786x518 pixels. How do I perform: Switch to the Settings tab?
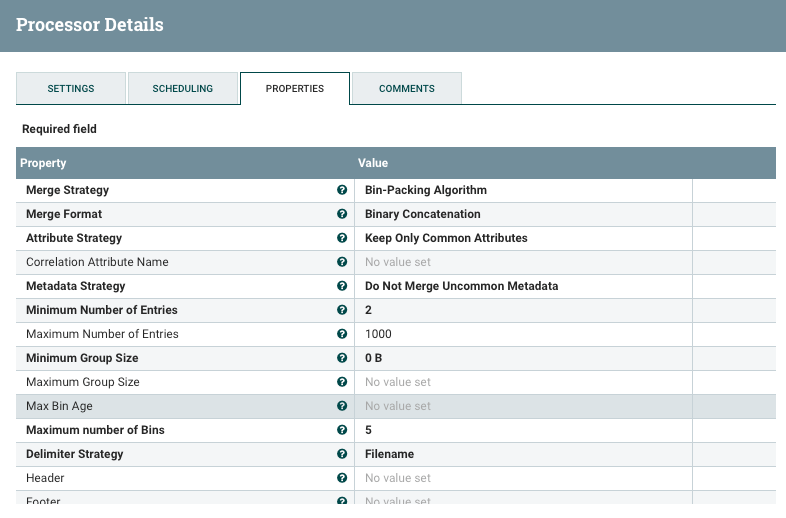tap(71, 88)
